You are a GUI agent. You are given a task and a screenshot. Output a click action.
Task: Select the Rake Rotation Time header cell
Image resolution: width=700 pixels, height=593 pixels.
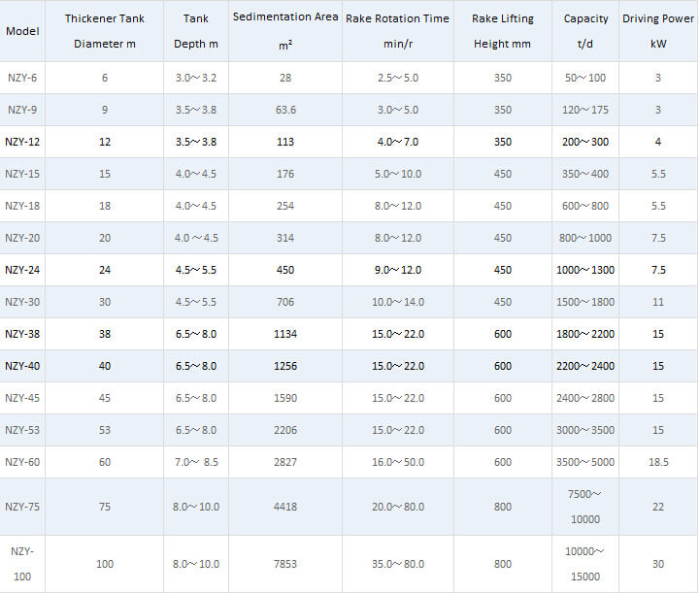[x=397, y=31]
